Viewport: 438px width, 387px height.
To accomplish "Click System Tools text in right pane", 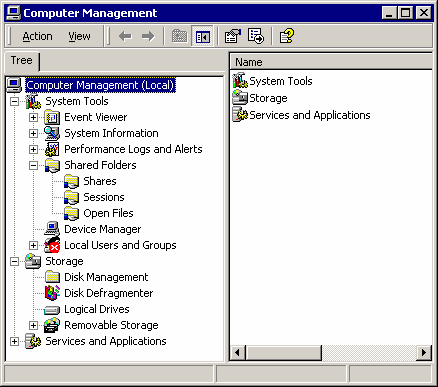I will pos(281,81).
